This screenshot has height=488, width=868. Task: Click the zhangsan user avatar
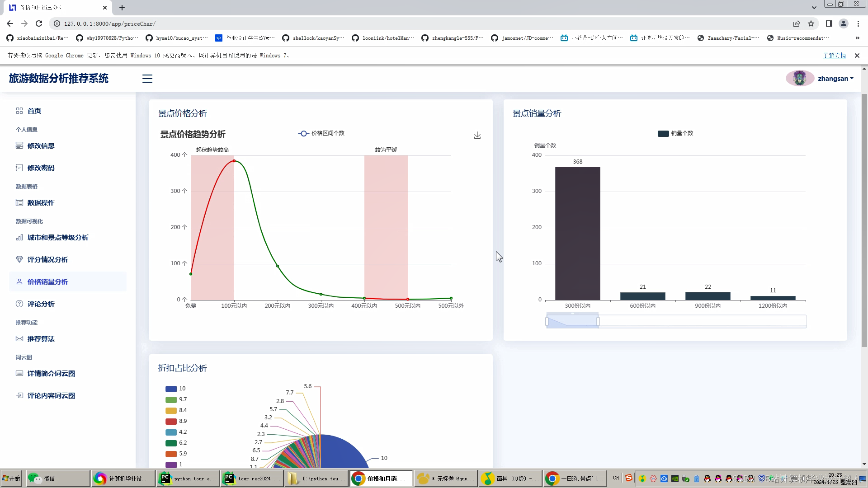point(799,79)
